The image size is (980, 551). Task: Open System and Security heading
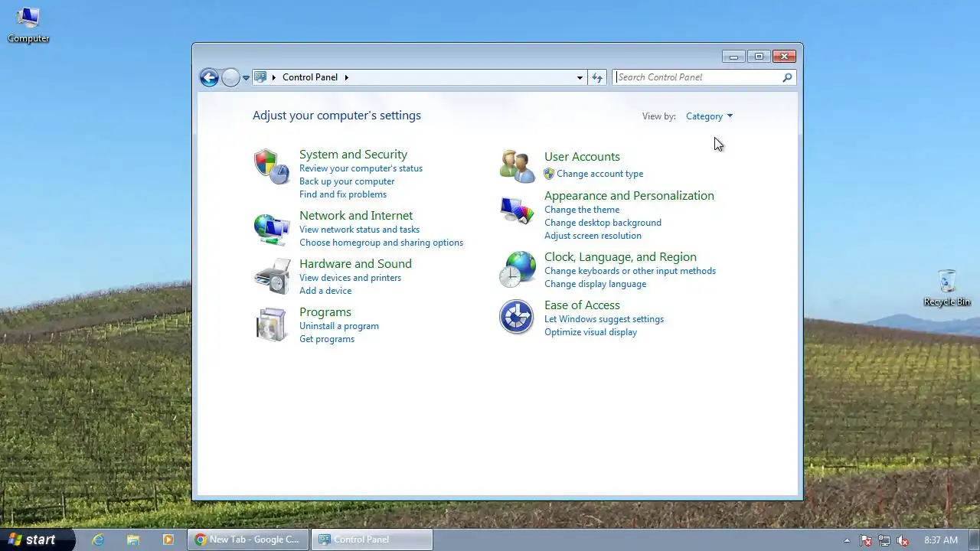353,155
